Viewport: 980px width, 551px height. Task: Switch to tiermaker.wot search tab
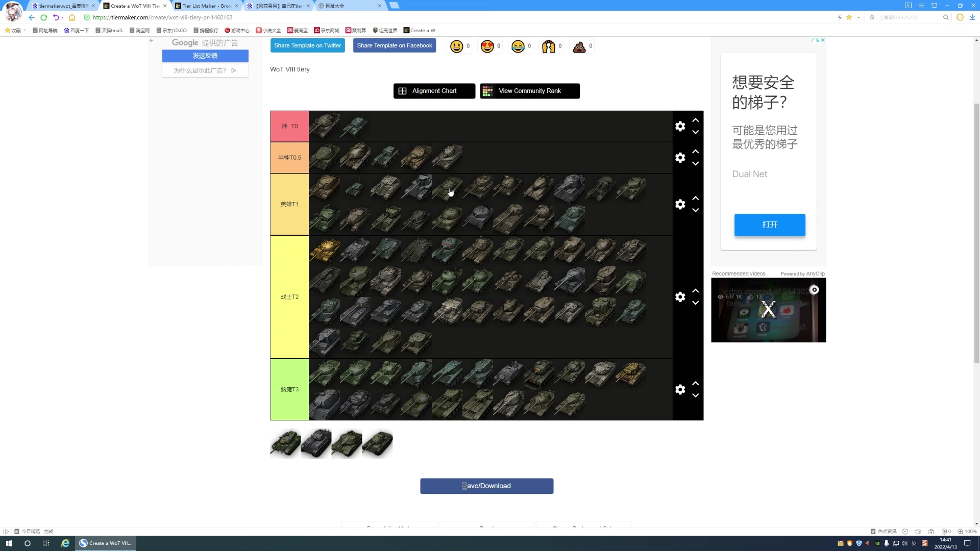(x=63, y=6)
